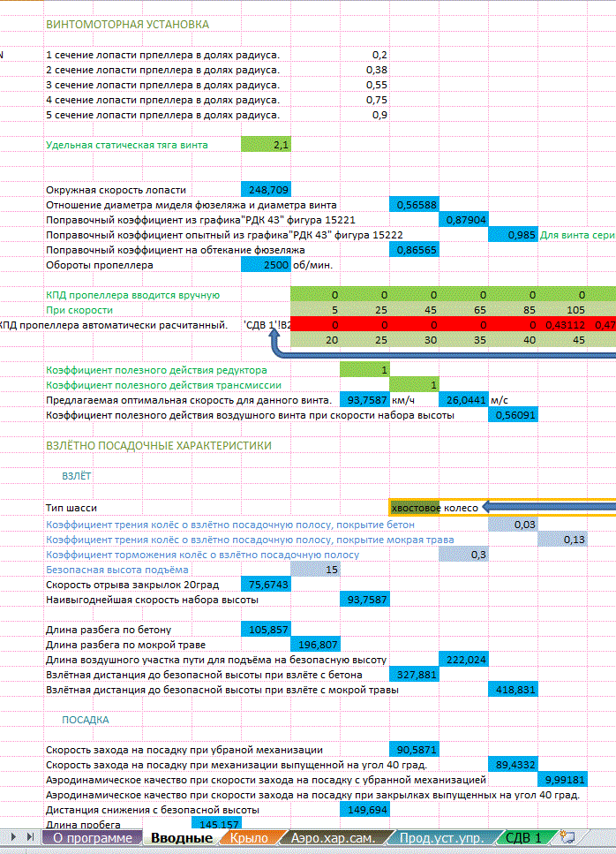This screenshot has height=854, width=616.
Task: Select reducer efficiency cell with value 1
Action: coord(364,370)
